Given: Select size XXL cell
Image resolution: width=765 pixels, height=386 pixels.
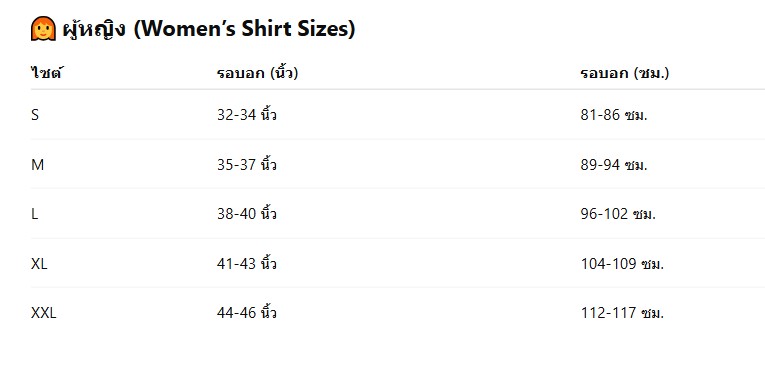Looking at the screenshot, I should (44, 313).
